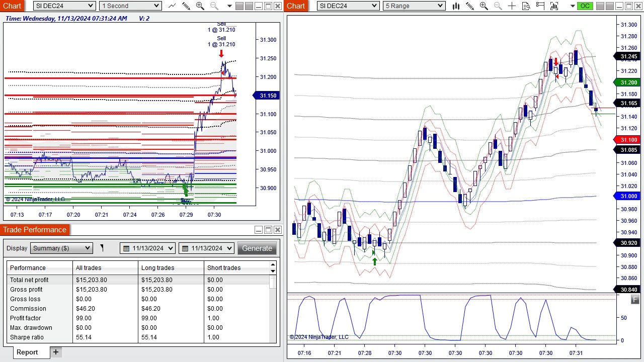This screenshot has height=362, width=644.
Task: Open drawing tools pencil in 5 Range chart
Action: pos(470,6)
